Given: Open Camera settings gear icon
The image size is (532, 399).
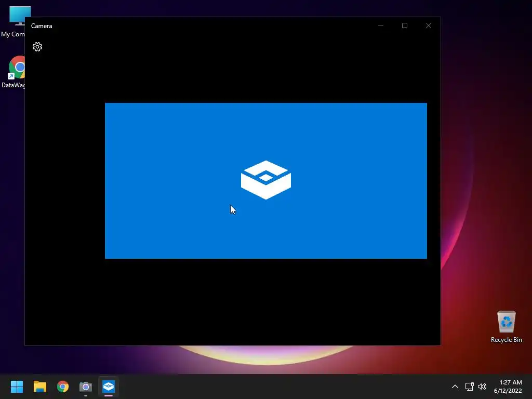Looking at the screenshot, I should tap(37, 47).
